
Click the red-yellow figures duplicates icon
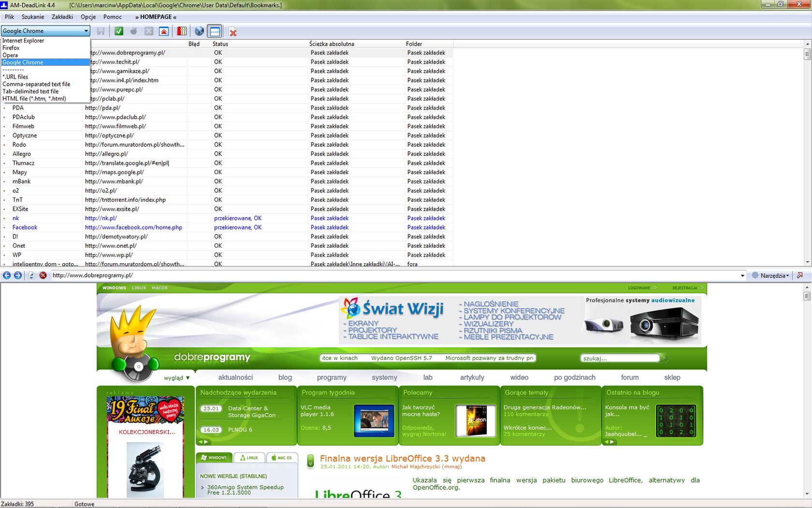182,31
